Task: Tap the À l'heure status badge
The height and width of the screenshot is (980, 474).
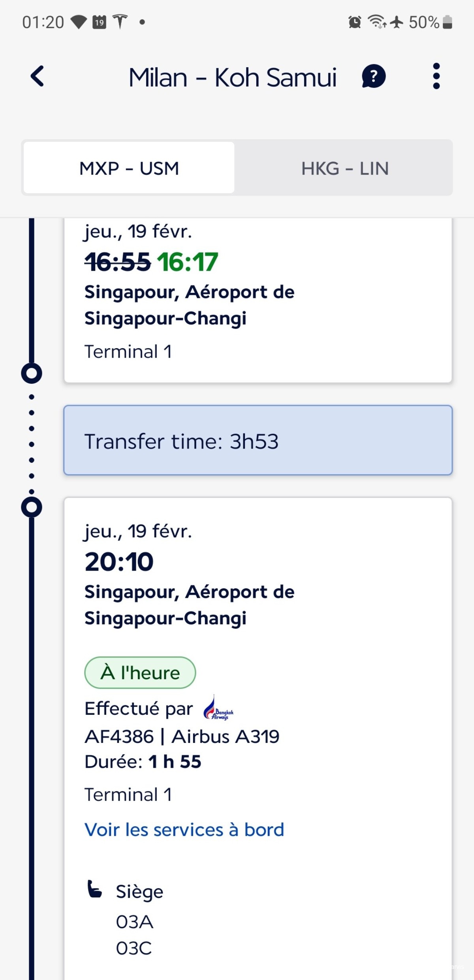Action: click(x=140, y=673)
